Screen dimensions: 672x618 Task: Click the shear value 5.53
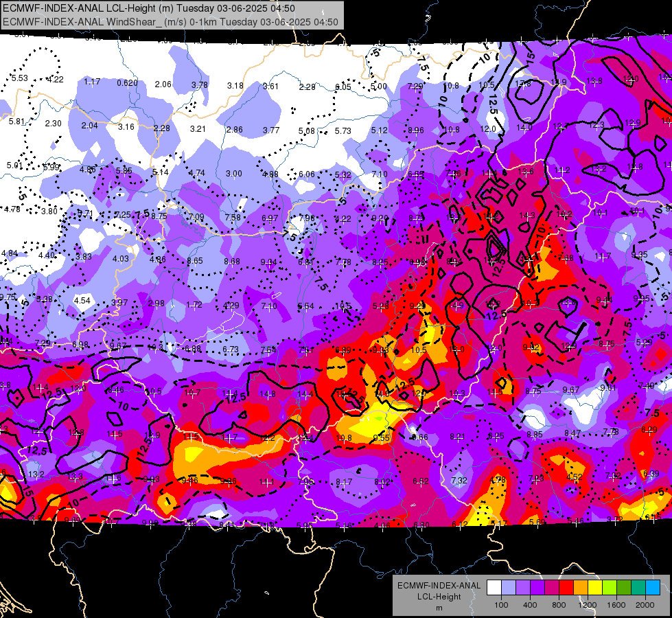pyautogui.click(x=19, y=78)
